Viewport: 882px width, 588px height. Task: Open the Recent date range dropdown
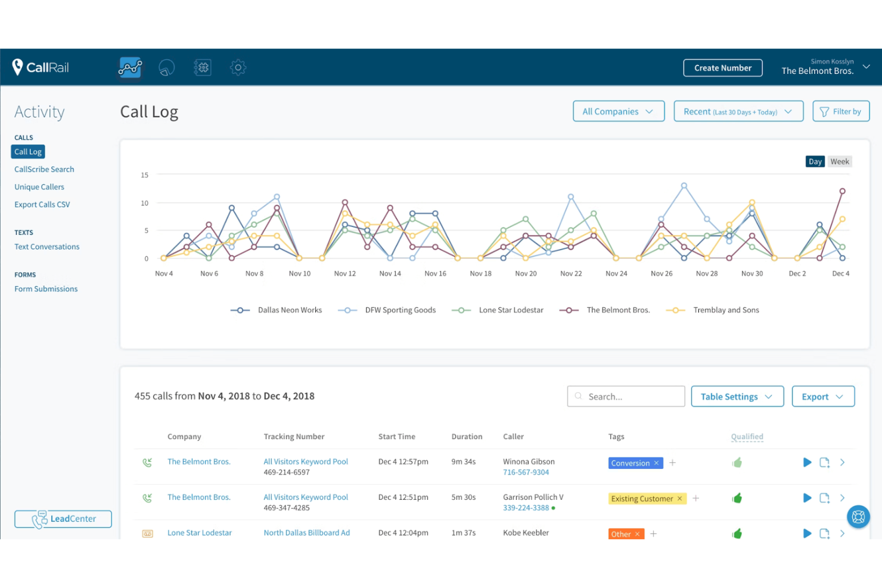[738, 111]
